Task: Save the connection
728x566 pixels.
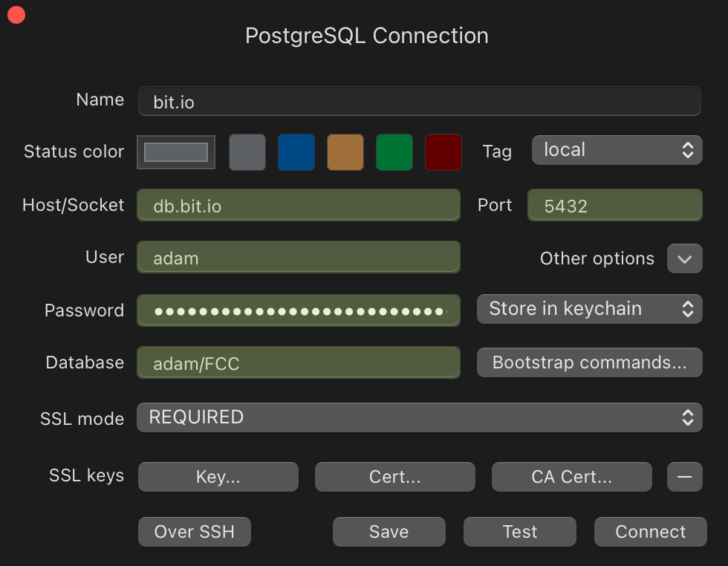Action: (389, 532)
